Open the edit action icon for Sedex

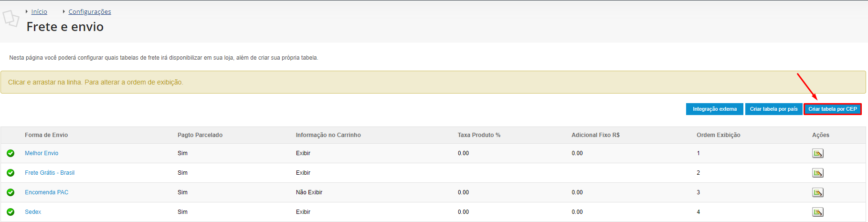pyautogui.click(x=817, y=212)
